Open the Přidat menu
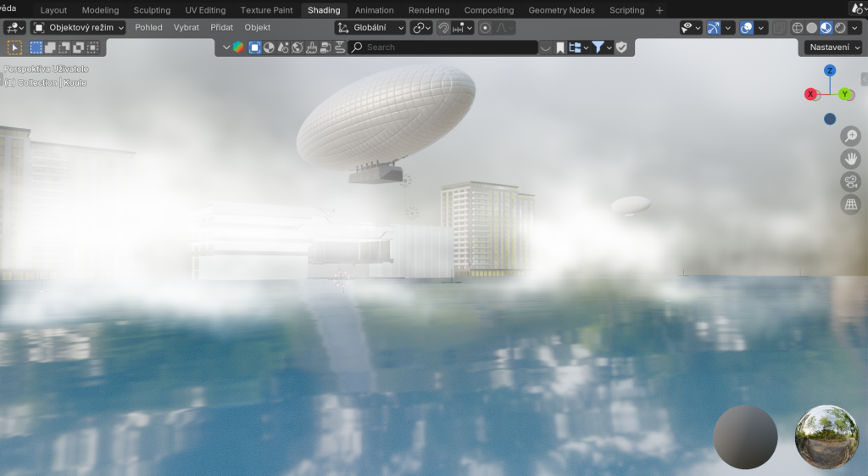Screen dimensions: 868x476 [222, 28]
